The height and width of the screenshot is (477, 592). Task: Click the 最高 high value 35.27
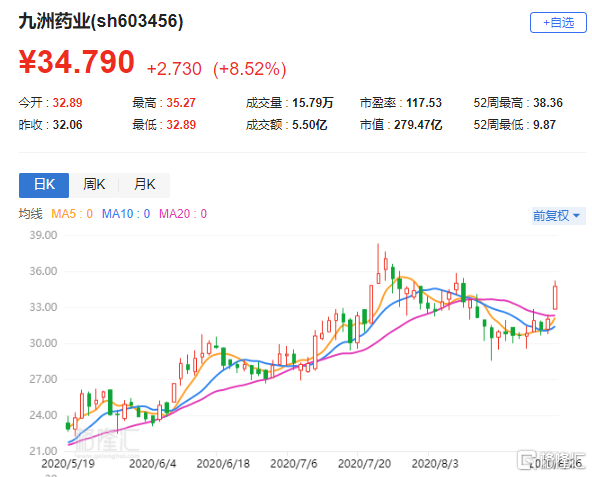pyautogui.click(x=181, y=103)
